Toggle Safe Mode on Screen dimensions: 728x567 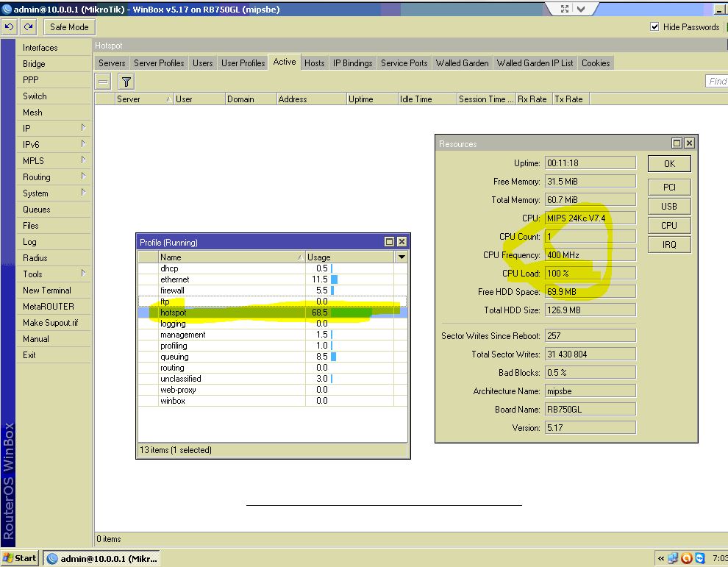click(68, 27)
